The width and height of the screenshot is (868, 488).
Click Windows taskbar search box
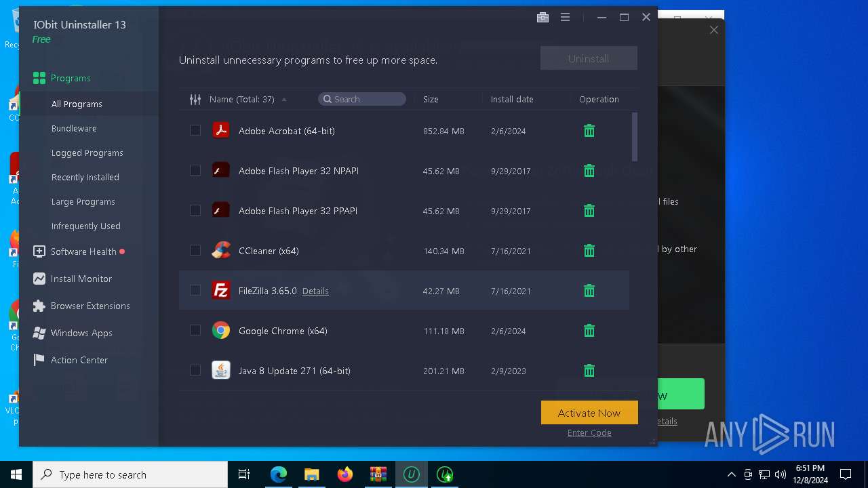[130, 474]
